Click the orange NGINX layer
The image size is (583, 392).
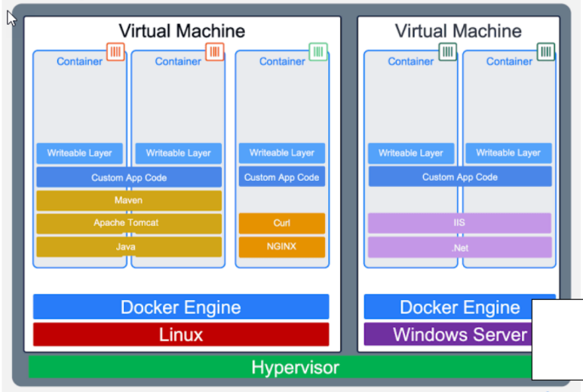(x=282, y=247)
